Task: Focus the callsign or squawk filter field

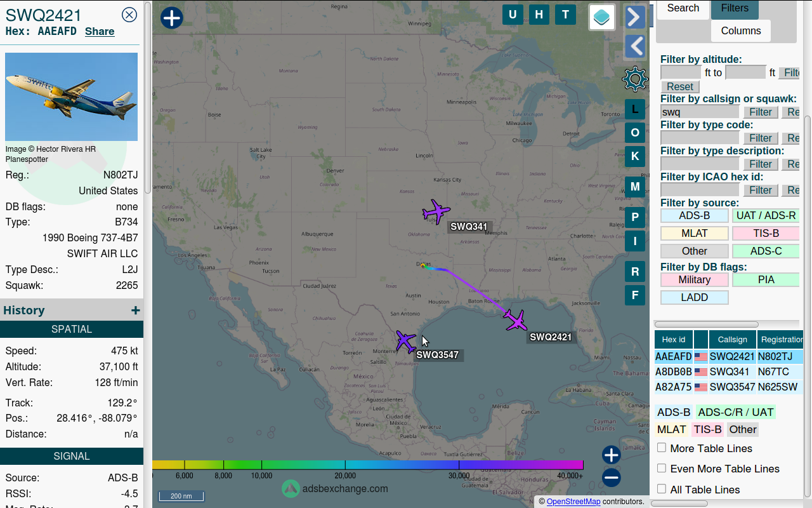Action: (700, 112)
